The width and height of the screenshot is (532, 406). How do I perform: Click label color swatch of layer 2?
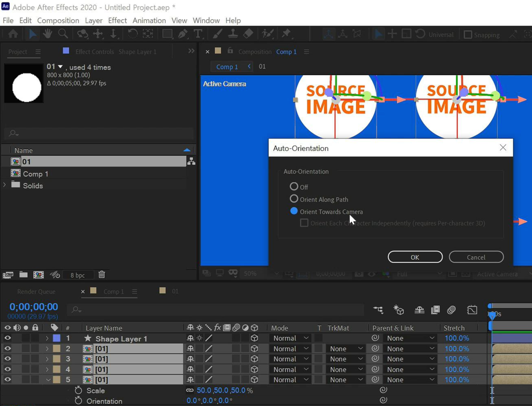pyautogui.click(x=57, y=349)
